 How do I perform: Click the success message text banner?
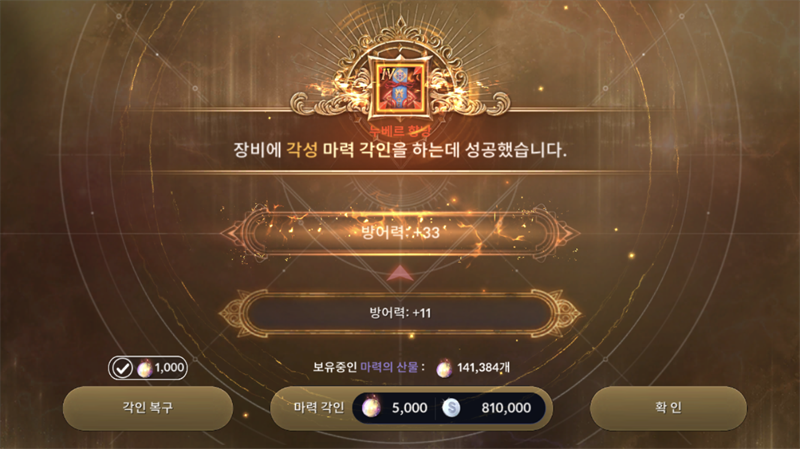pyautogui.click(x=400, y=149)
